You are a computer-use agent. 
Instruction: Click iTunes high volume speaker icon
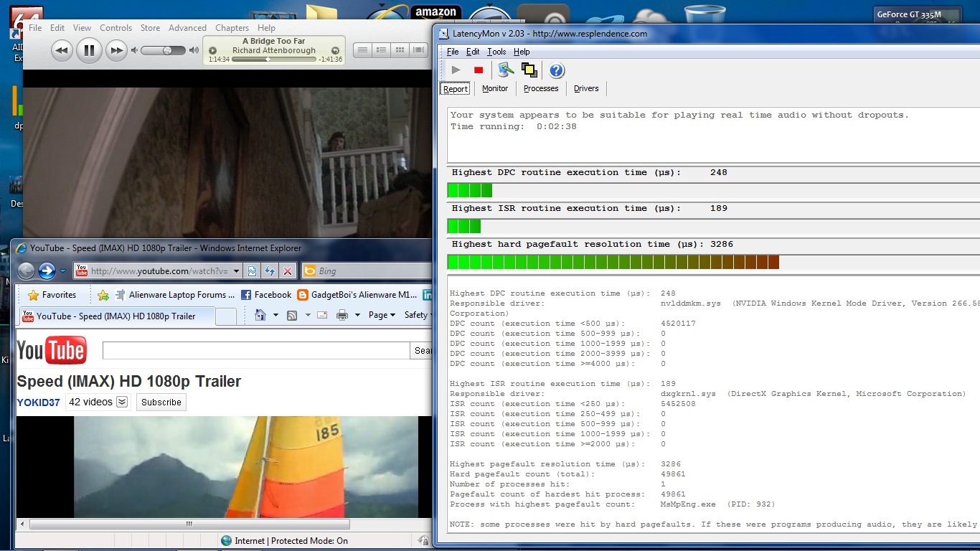(x=194, y=50)
